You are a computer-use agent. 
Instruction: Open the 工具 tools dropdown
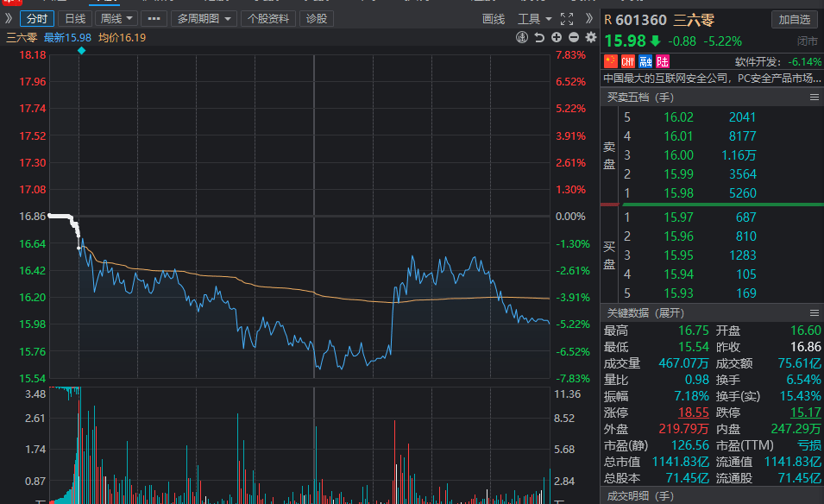click(x=534, y=19)
